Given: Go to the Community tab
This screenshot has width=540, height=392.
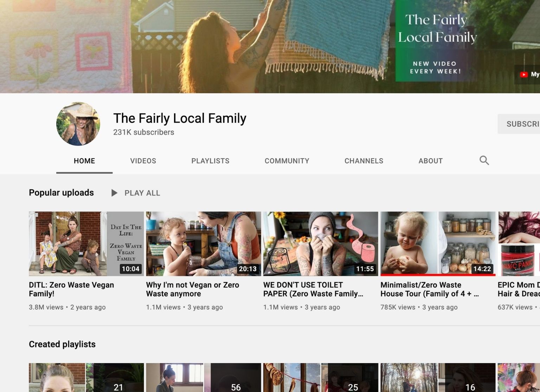Looking at the screenshot, I should 287,161.
